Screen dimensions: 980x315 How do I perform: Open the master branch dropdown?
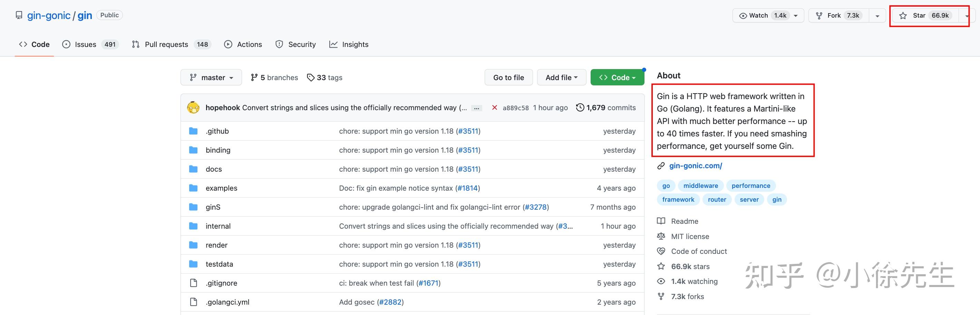(211, 78)
